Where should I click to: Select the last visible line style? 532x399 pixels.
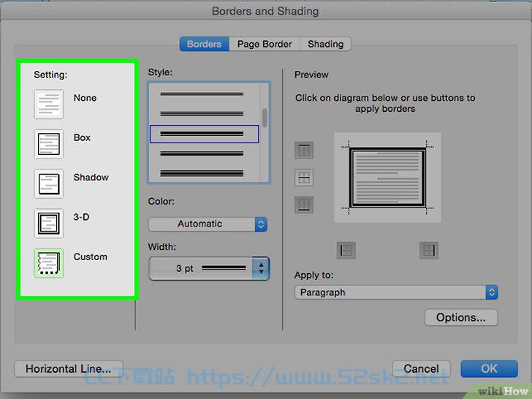202,173
